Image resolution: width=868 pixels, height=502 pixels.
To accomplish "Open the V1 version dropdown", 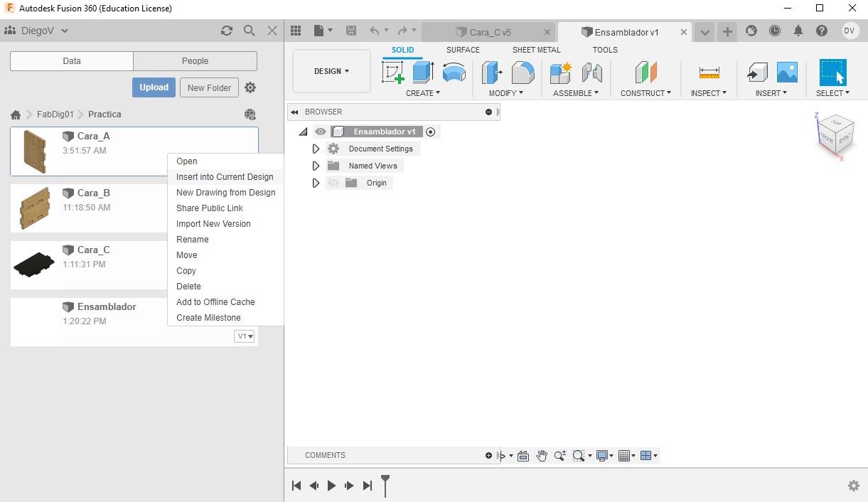I will pyautogui.click(x=245, y=336).
